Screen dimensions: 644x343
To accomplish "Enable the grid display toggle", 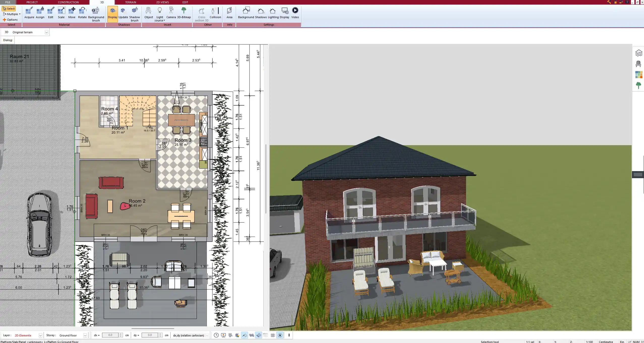I will tap(273, 335).
